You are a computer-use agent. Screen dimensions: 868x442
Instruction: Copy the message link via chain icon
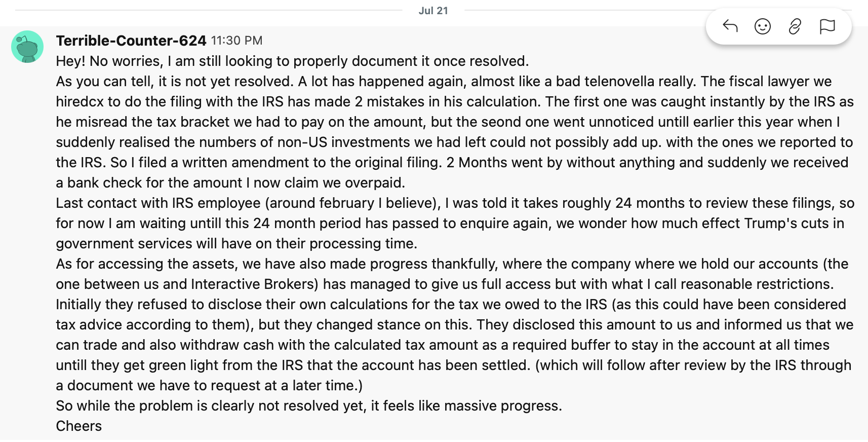(795, 26)
